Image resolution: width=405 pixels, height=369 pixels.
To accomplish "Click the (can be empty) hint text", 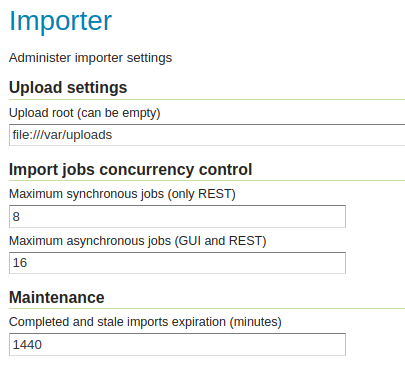I will click(119, 113).
